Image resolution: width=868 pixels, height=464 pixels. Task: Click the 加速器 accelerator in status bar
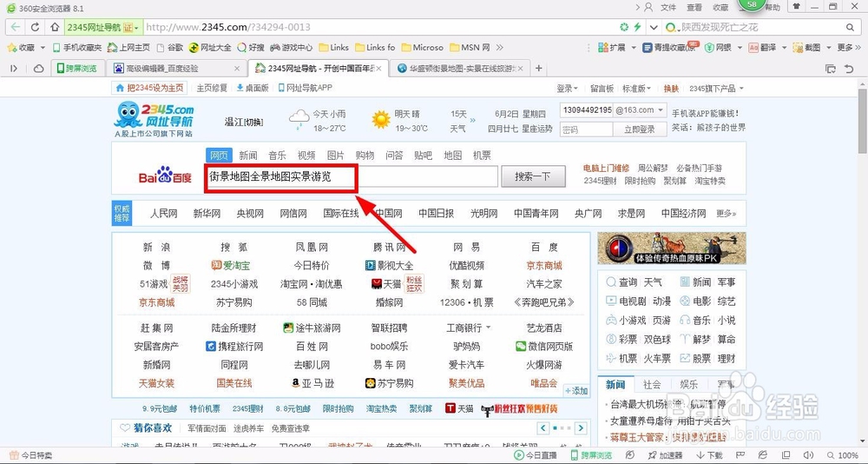click(664, 455)
